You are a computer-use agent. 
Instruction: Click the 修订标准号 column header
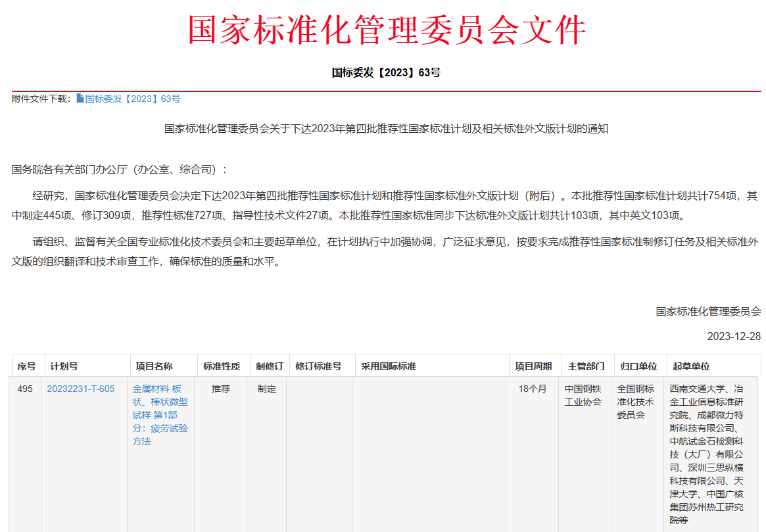click(x=318, y=366)
